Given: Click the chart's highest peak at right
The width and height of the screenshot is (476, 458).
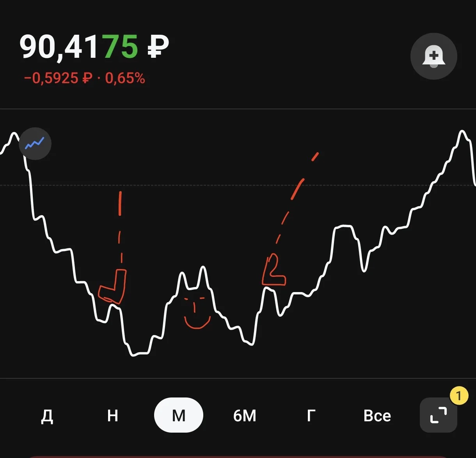Looking at the screenshot, I should pos(463,133).
